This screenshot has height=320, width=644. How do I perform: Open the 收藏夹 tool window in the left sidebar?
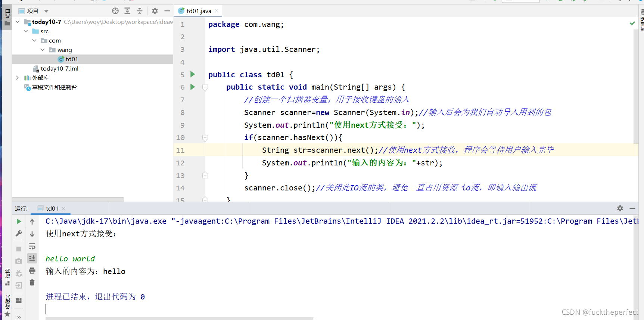tap(7, 305)
